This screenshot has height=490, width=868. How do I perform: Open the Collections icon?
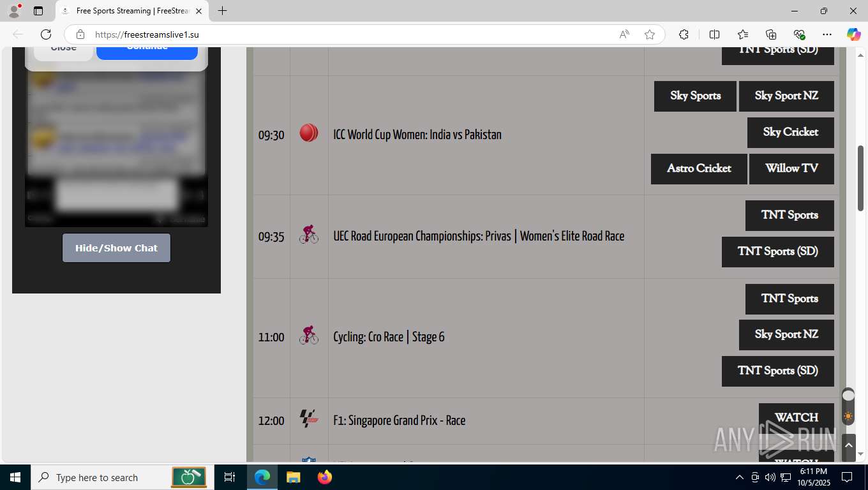(x=771, y=34)
